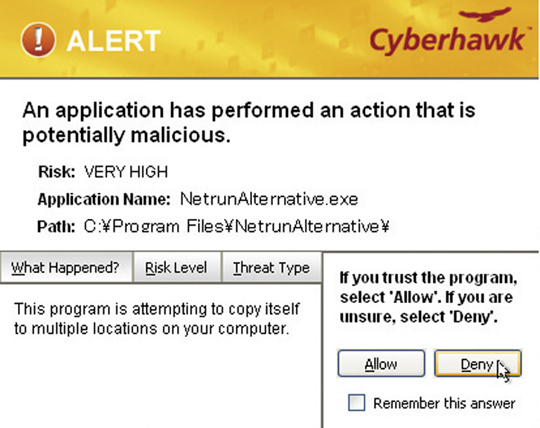Click the trust the program instruction text
540x428 pixels.
pos(428,297)
